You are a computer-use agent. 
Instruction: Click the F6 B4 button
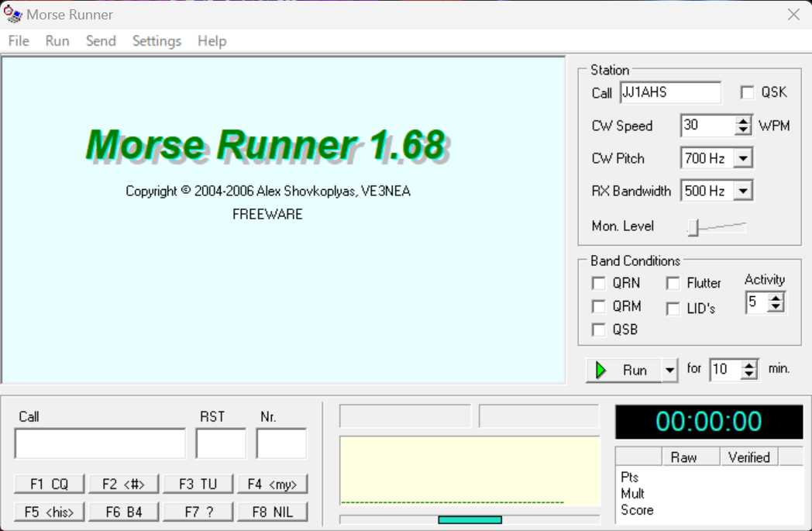pos(123,512)
